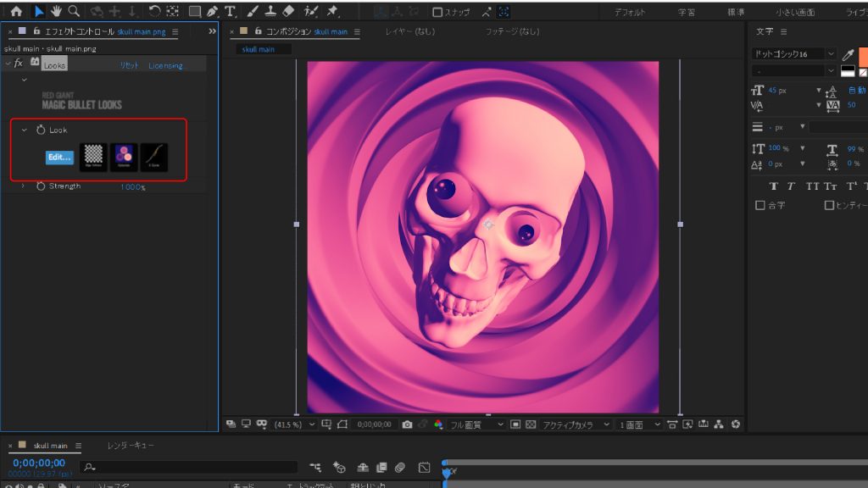868x488 pixels.
Task: Select the Zoom magnifier tool
Action: [74, 11]
